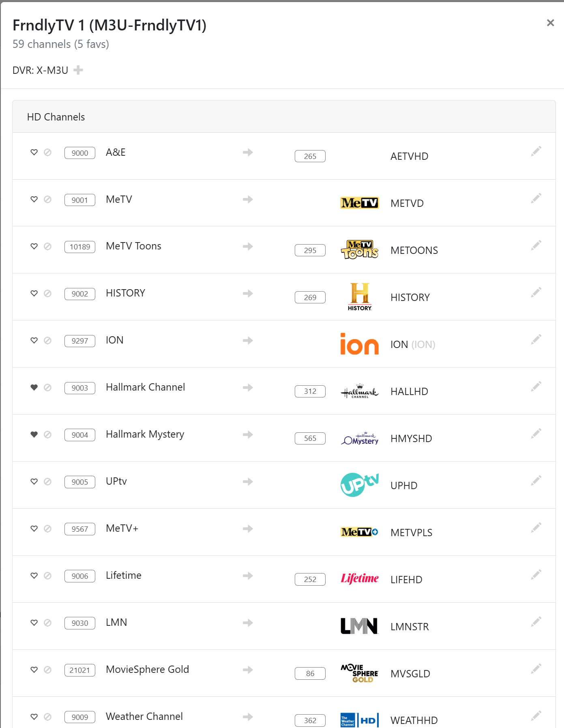The image size is (564, 728).
Task: Edit MeTV Toons channel mapping
Action: (536, 245)
